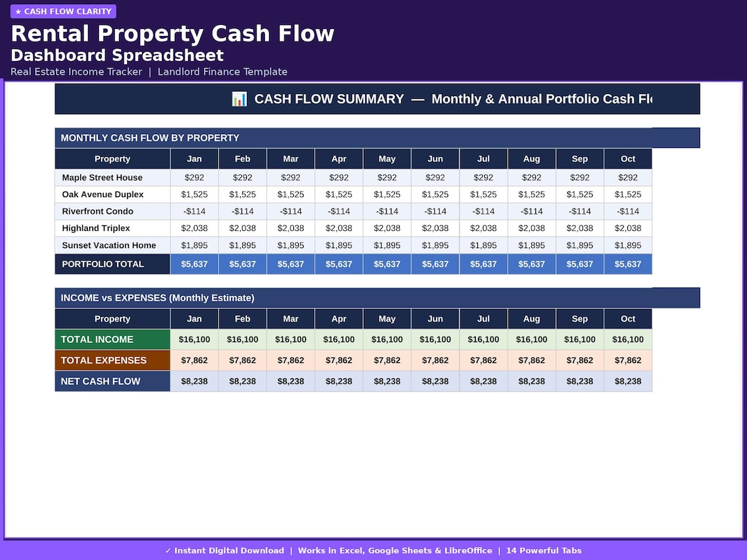Click the Portfolio Total row label
747x560 pixels.
pyautogui.click(x=113, y=264)
